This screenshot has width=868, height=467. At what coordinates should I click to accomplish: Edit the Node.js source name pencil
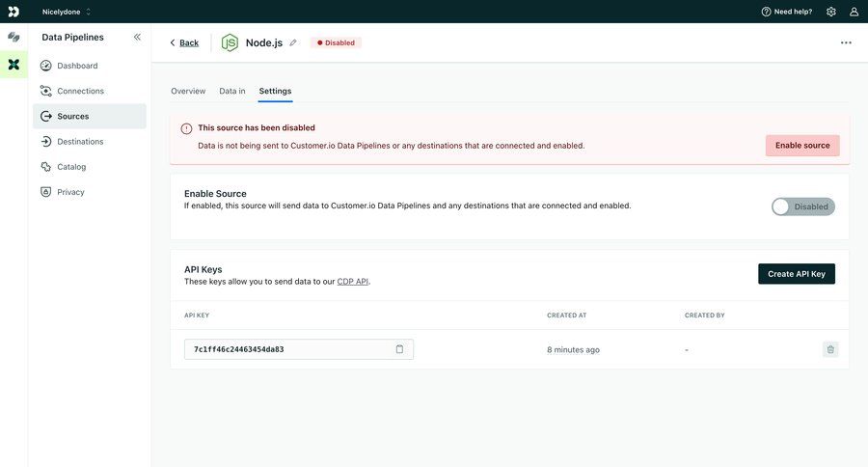click(293, 42)
